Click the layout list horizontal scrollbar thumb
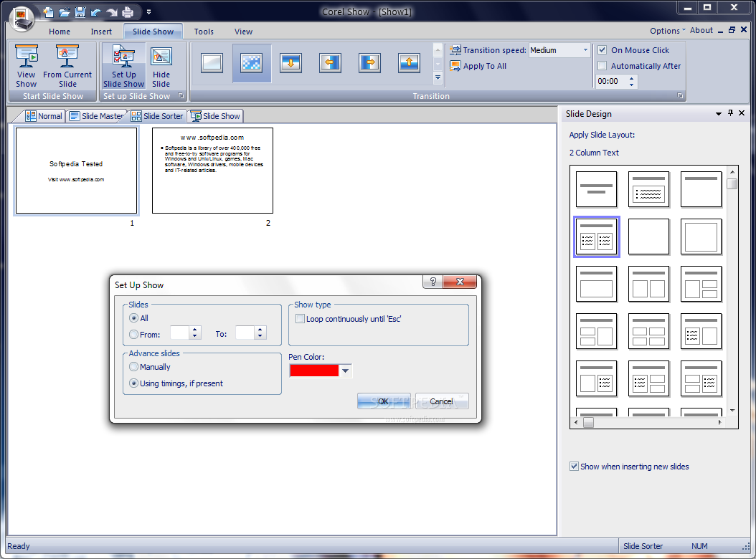Viewport: 756px width, 559px height. click(588, 422)
